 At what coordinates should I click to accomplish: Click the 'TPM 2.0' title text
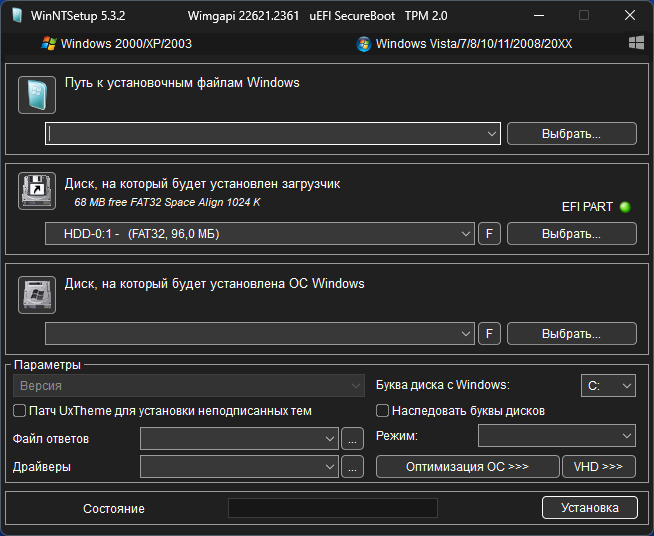coord(426,16)
